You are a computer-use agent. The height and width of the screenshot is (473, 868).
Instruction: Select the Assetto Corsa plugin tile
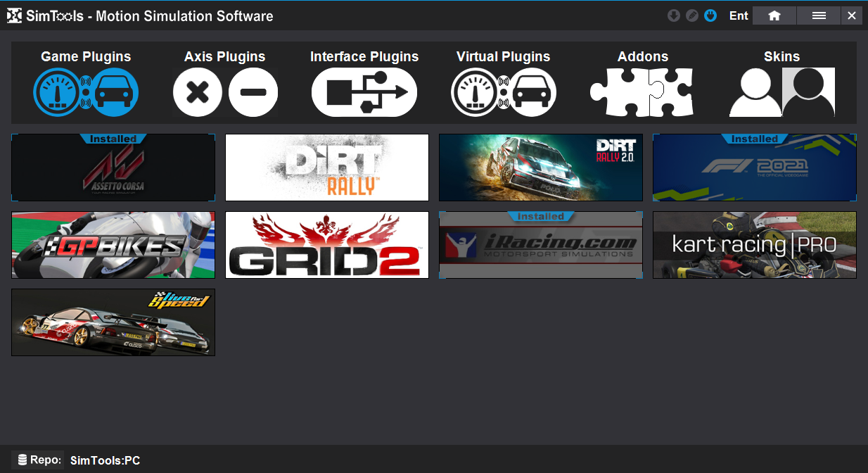pos(113,168)
